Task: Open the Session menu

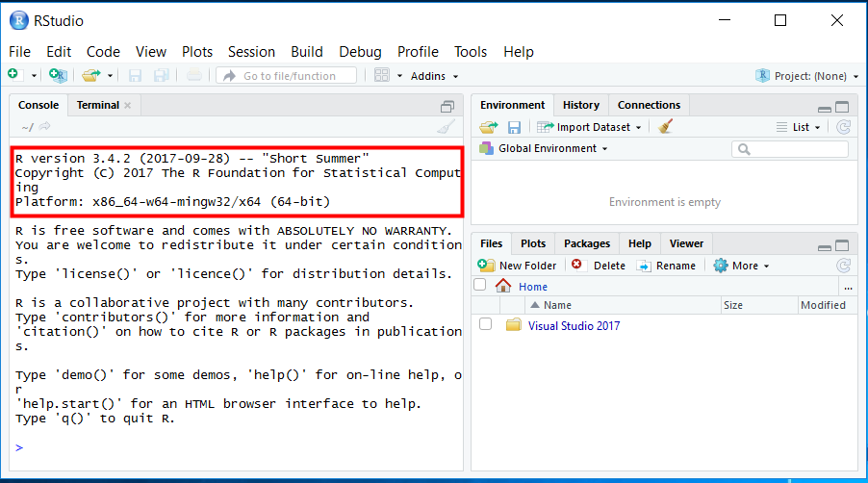Action: coord(251,51)
